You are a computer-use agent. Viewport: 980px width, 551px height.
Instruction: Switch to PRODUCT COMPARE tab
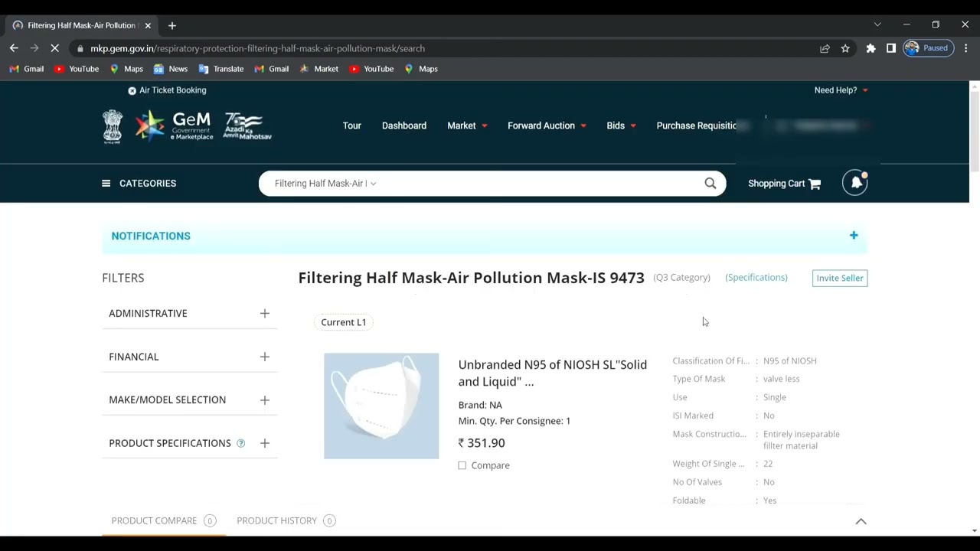(x=164, y=520)
